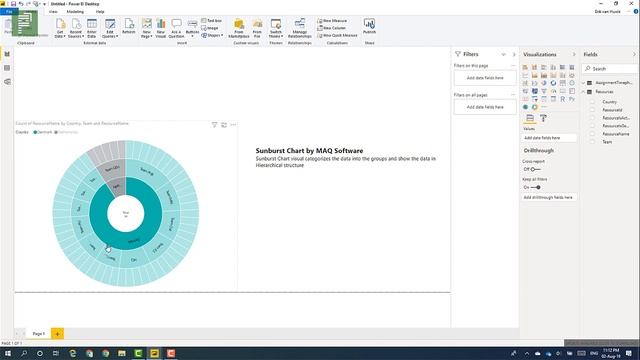This screenshot has height=360, width=640.
Task: Click Add drillthrough fields here
Action: pos(548,197)
